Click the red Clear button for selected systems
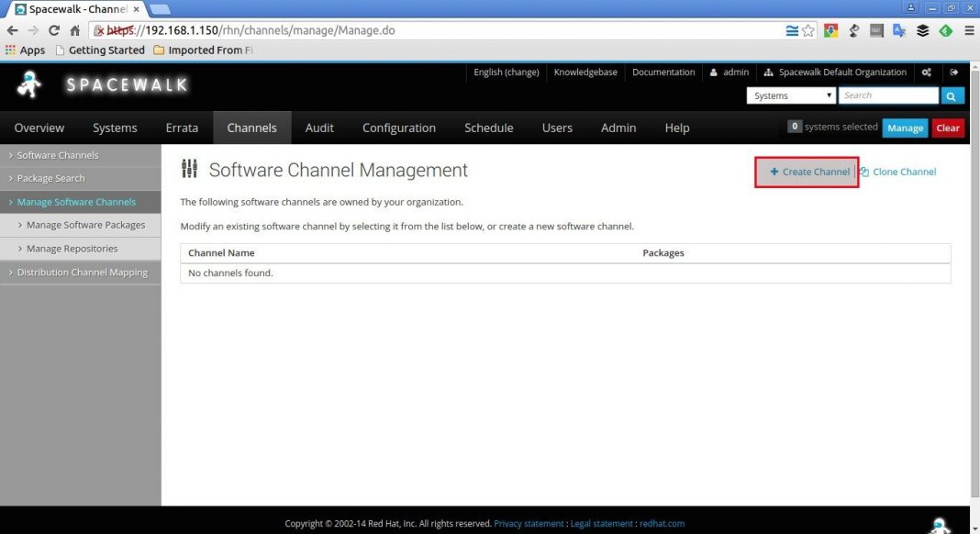The image size is (980, 534). click(x=947, y=128)
